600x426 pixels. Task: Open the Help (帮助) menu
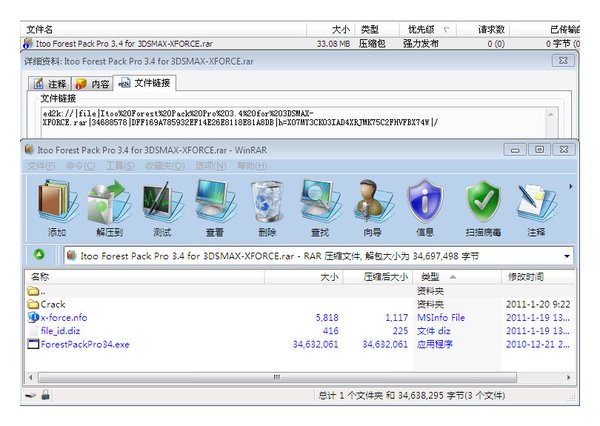pos(252,166)
